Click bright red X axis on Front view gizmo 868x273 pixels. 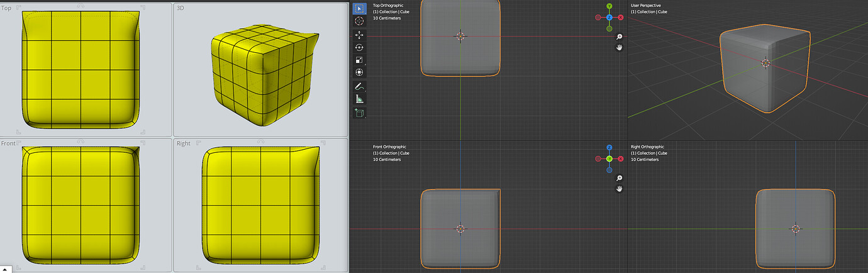pos(620,159)
